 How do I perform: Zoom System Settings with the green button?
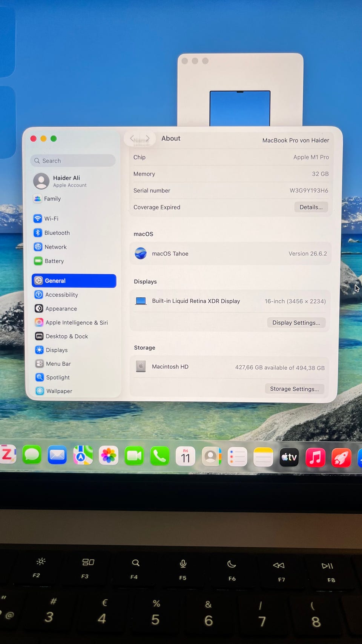(54, 138)
